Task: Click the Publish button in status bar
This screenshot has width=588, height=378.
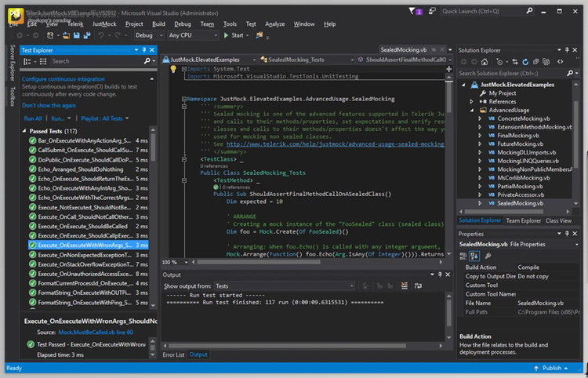Action: click(550, 369)
